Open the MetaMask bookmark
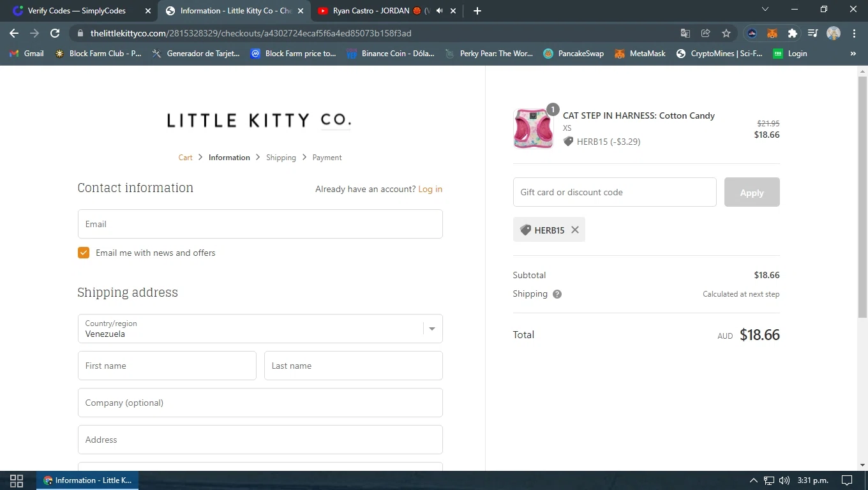This screenshot has height=490, width=868. pyautogui.click(x=640, y=54)
